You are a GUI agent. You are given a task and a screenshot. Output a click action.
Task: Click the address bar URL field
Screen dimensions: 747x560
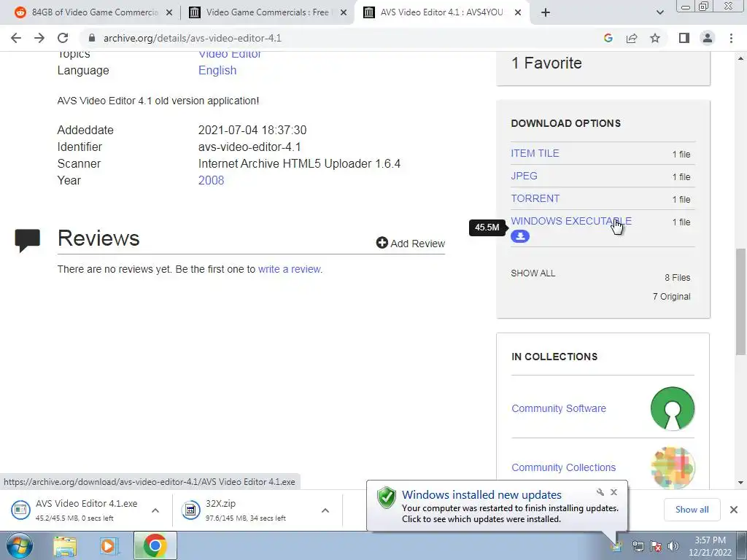pos(343,38)
